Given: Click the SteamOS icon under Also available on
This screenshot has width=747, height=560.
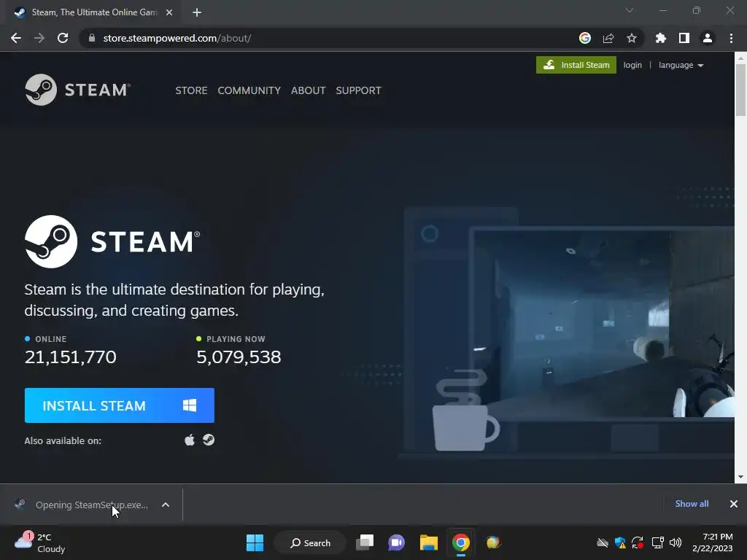Looking at the screenshot, I should [x=209, y=440].
